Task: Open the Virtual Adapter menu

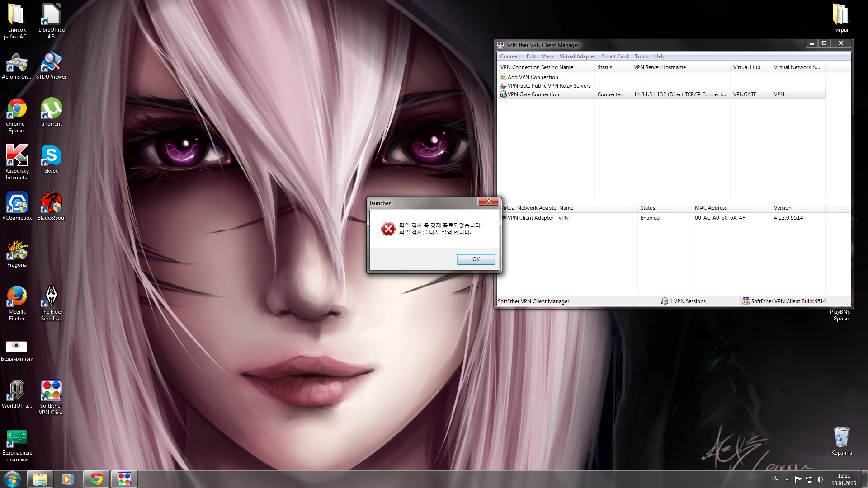Action: click(577, 56)
